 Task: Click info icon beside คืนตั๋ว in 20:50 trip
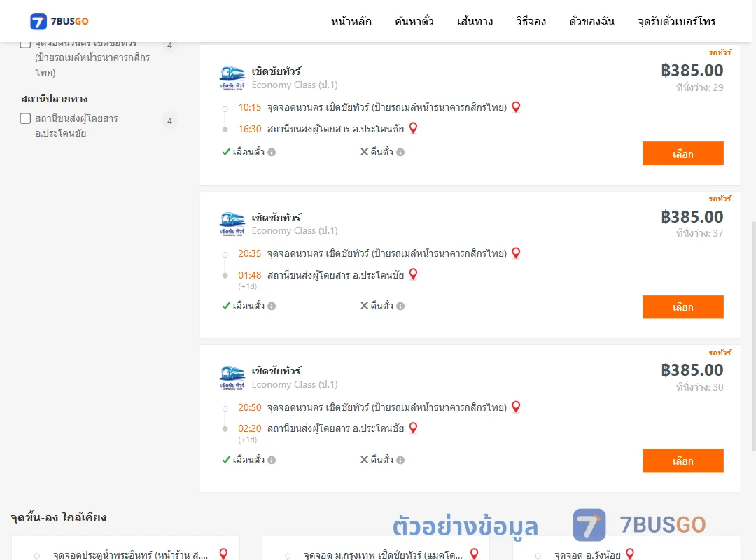pos(400,460)
